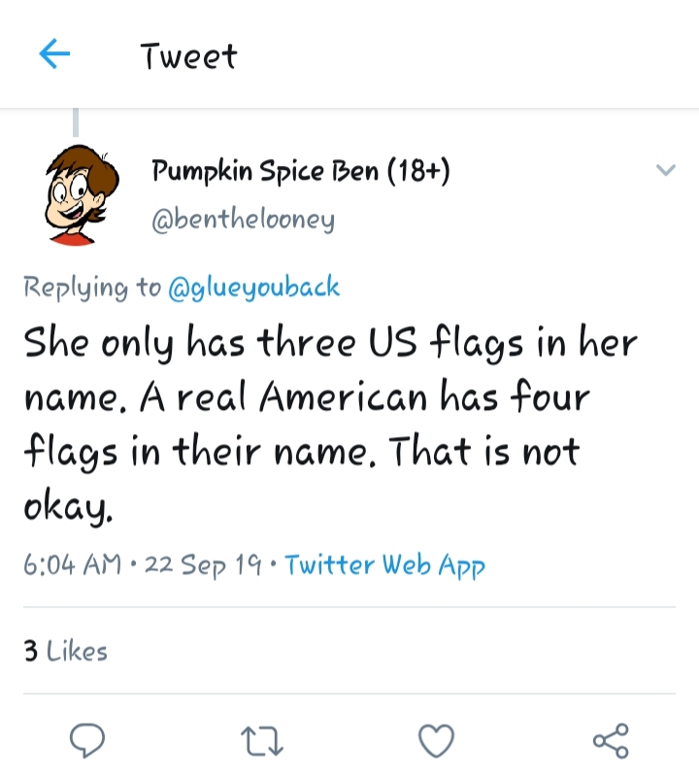Tap the 6:04 AM timestamp

coord(73,565)
